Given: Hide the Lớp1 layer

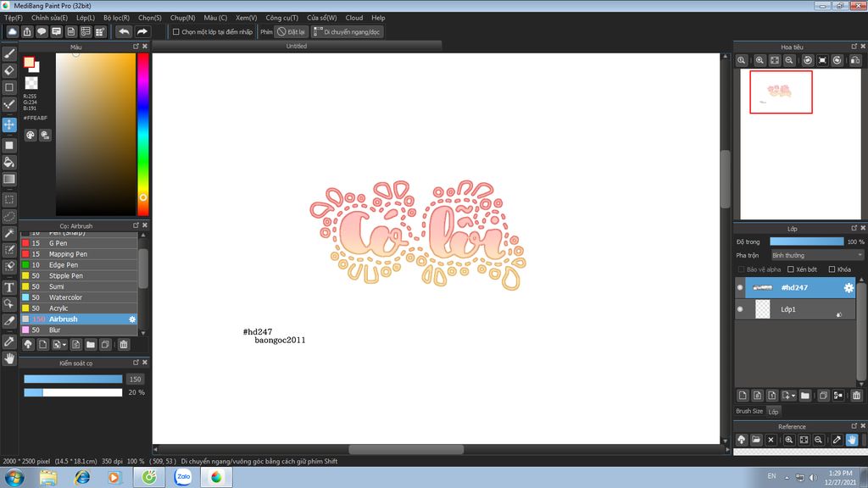Looking at the screenshot, I should 740,309.
